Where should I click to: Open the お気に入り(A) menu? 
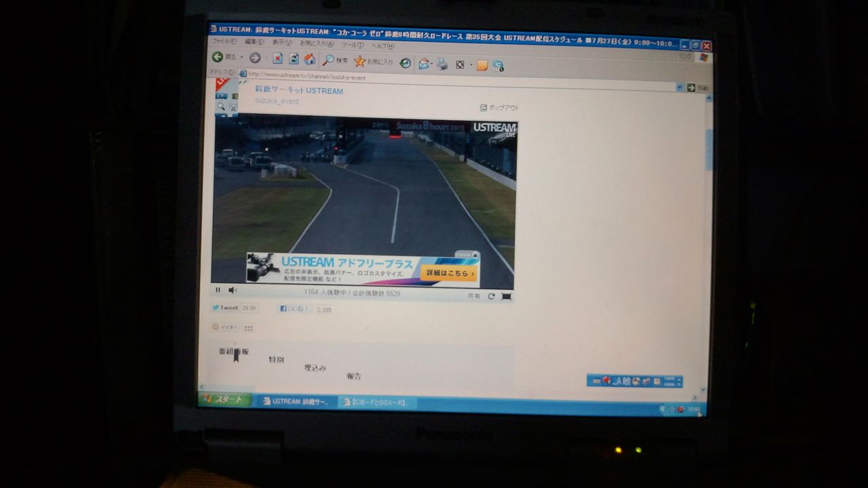pos(317,43)
